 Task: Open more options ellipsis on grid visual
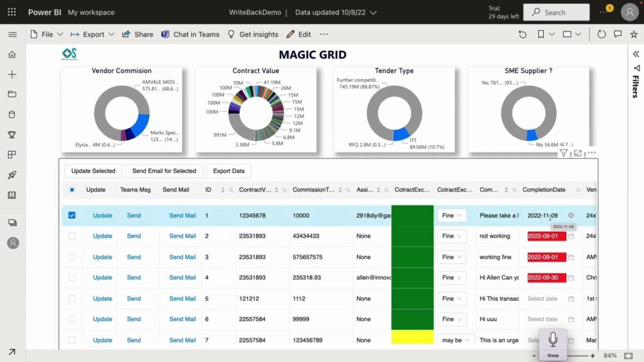pos(592,153)
